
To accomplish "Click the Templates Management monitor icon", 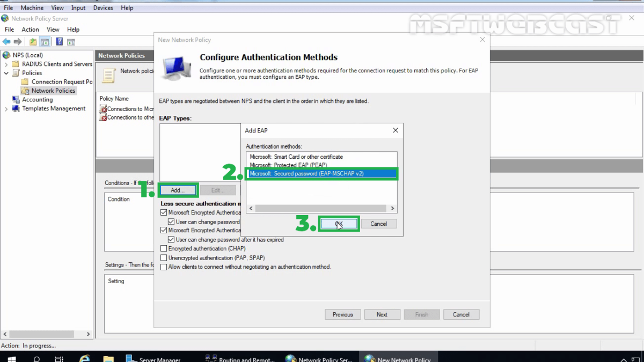I will coord(16,108).
